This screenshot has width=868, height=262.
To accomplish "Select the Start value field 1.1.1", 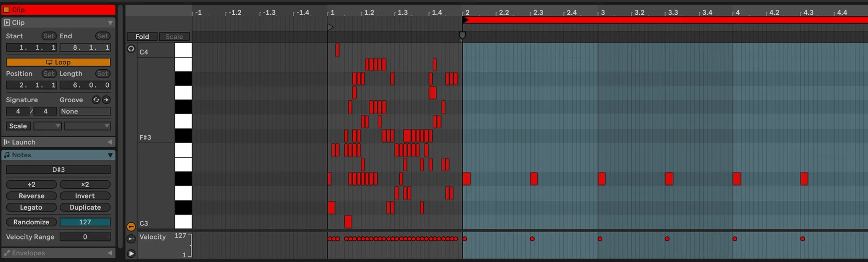I will 31,47.
